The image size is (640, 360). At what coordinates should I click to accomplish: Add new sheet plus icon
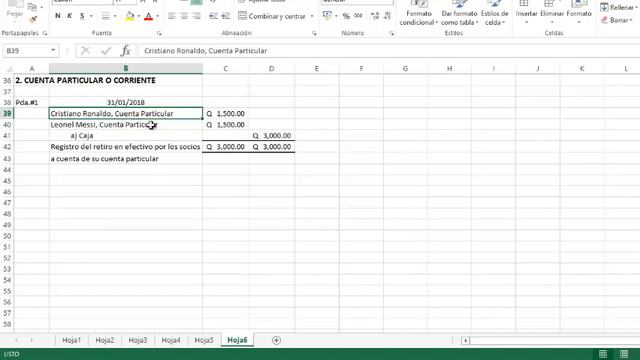coord(276,340)
